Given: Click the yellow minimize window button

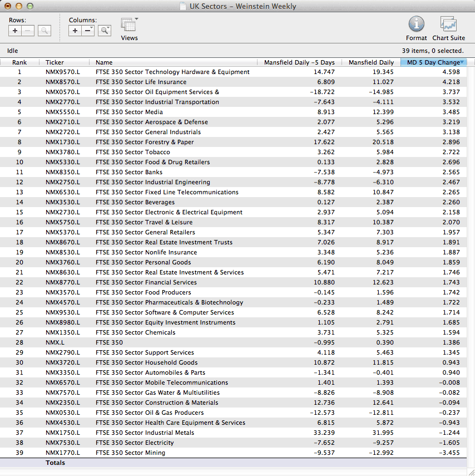Looking at the screenshot, I should pyautogui.click(x=19, y=7).
